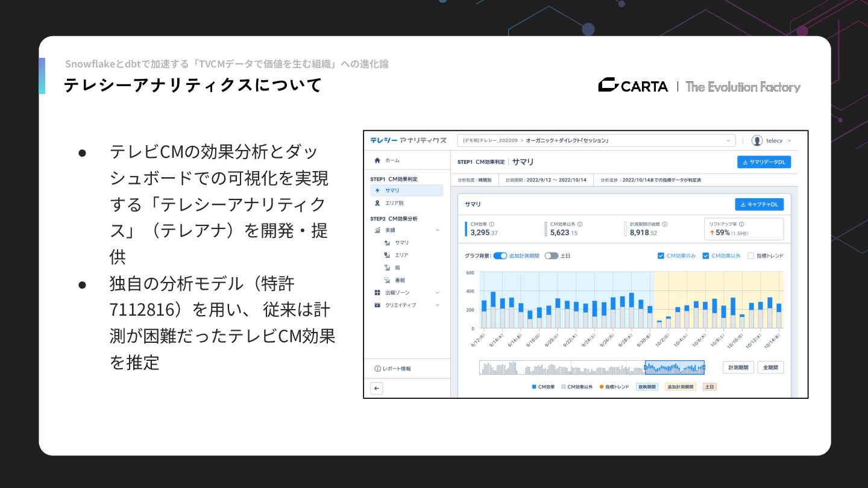
Task: Click the icon beside STEP2 サマリ submenu
Action: (387, 243)
